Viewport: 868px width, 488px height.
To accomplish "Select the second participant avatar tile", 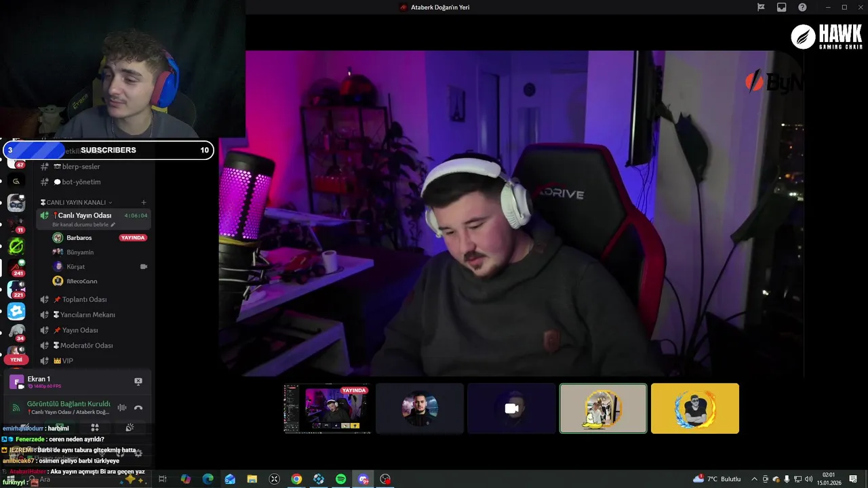I will click(x=420, y=408).
